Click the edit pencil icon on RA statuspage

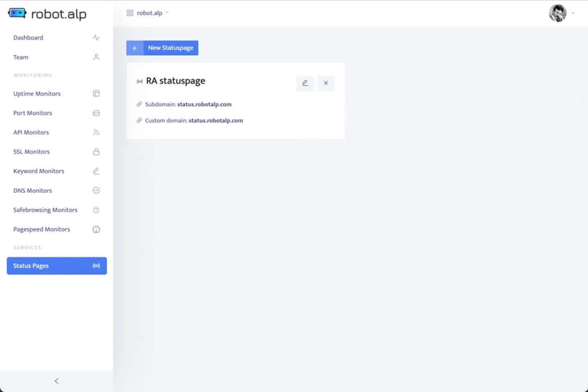pyautogui.click(x=305, y=83)
